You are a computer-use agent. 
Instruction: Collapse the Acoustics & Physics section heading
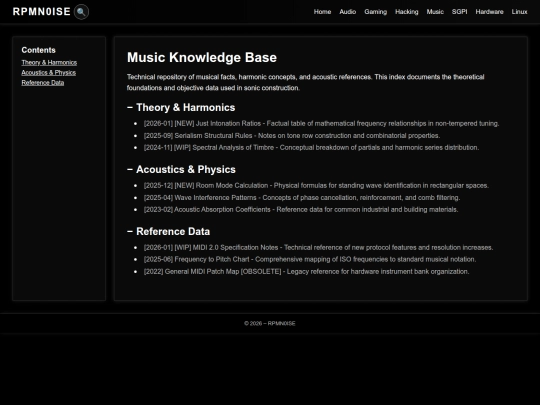tap(181, 169)
